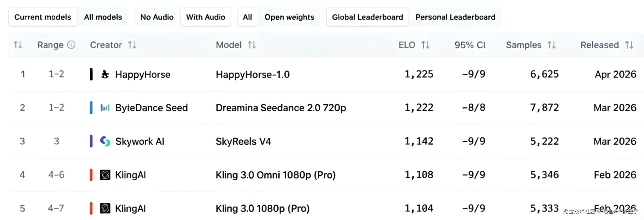Click KlingAI logo in Kling 3.0 1080p row

click(x=105, y=208)
